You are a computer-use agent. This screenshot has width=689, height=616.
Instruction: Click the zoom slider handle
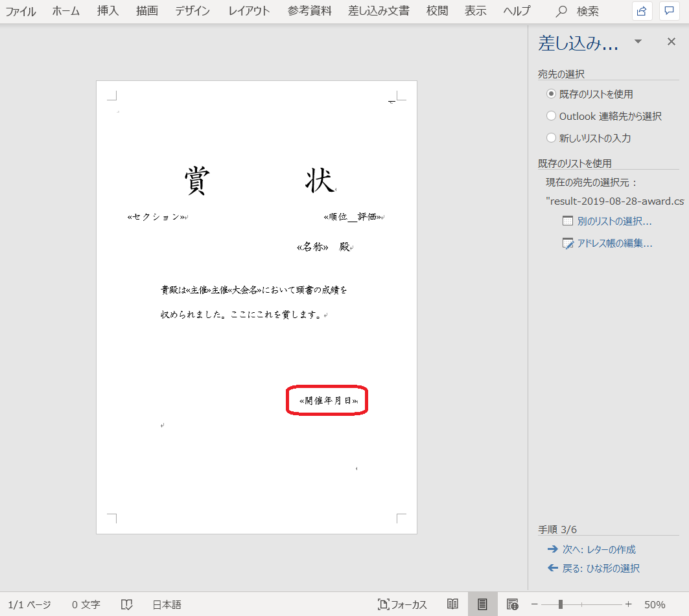561,604
